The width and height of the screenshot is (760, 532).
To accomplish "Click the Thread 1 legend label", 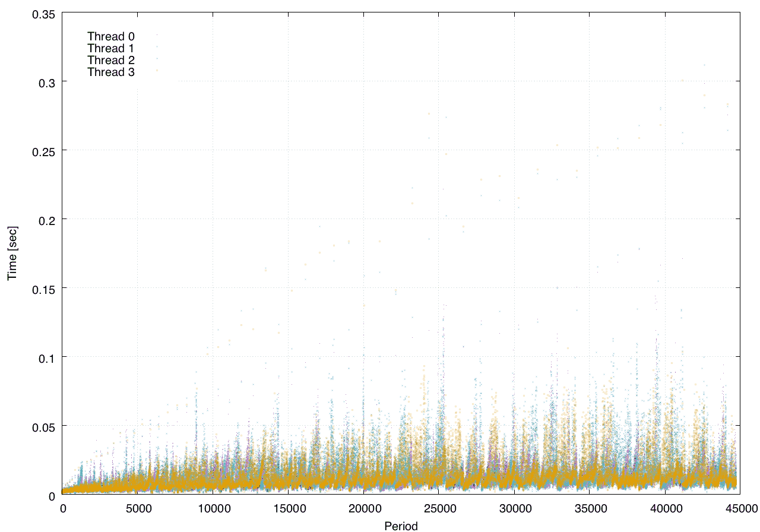I will coord(111,49).
